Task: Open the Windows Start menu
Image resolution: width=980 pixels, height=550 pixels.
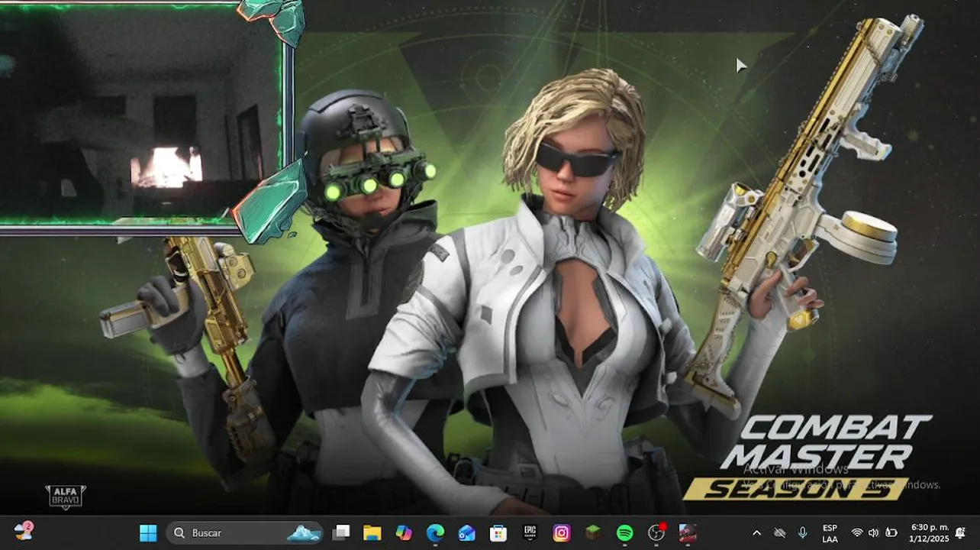Action: (x=148, y=532)
